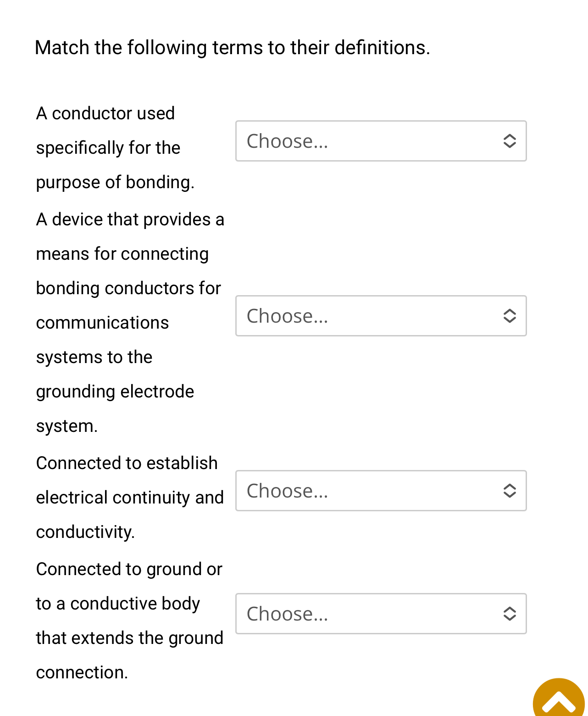Click the chevron icon on the fourth Choose selector
588x716 pixels.
point(509,614)
